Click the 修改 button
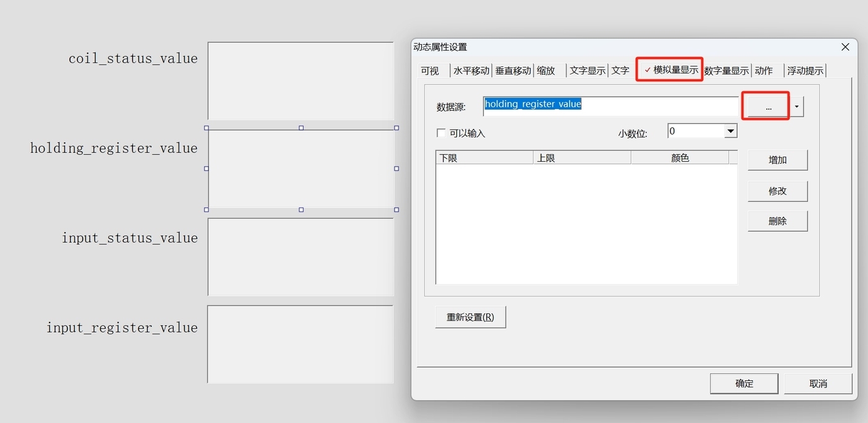868x423 pixels. [777, 191]
